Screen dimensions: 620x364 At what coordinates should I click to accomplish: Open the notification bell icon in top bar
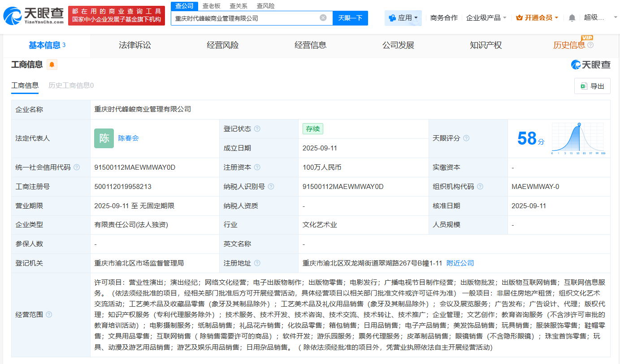coord(572,17)
